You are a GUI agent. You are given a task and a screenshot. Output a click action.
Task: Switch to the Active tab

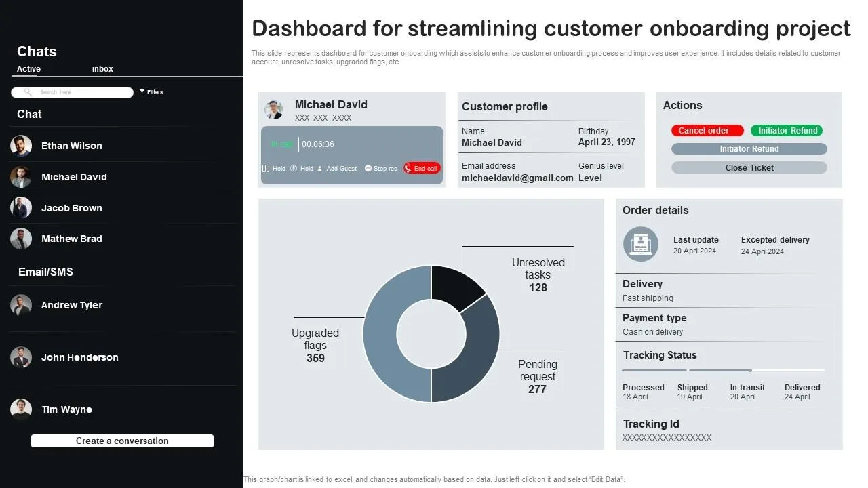click(x=28, y=69)
